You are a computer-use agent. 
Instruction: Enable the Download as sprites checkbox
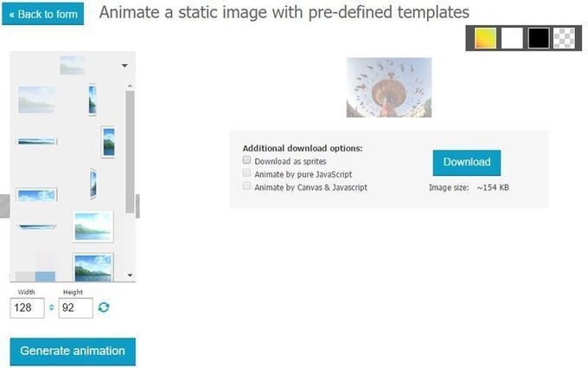pyautogui.click(x=246, y=160)
